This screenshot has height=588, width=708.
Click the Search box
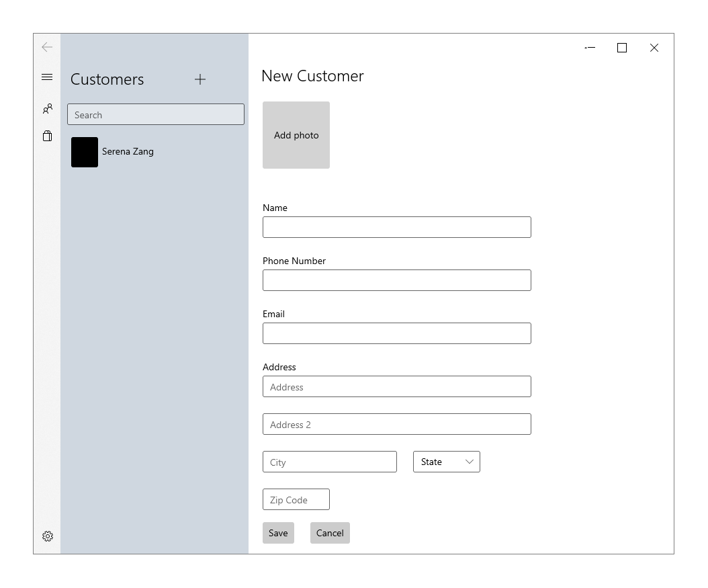pyautogui.click(x=155, y=114)
